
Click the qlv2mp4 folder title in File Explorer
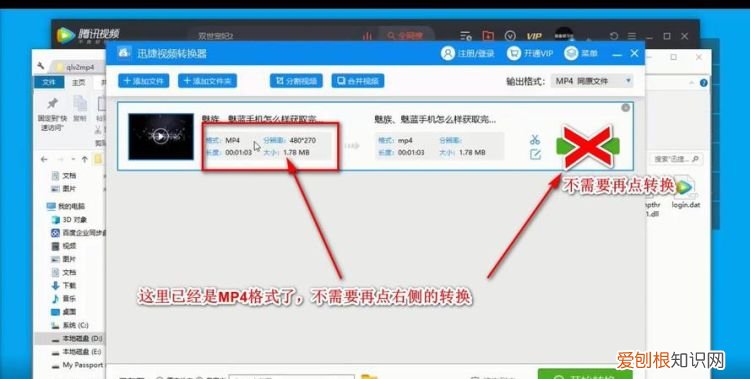80,67
